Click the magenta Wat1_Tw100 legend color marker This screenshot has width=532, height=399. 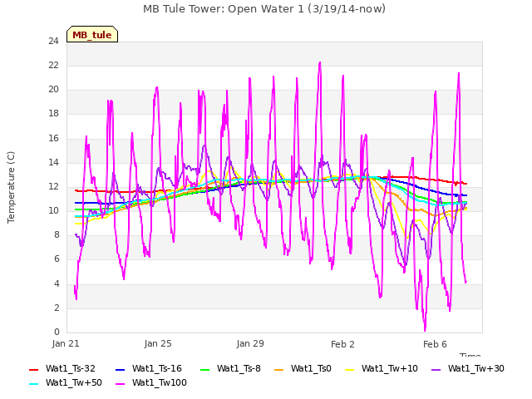coord(120,384)
